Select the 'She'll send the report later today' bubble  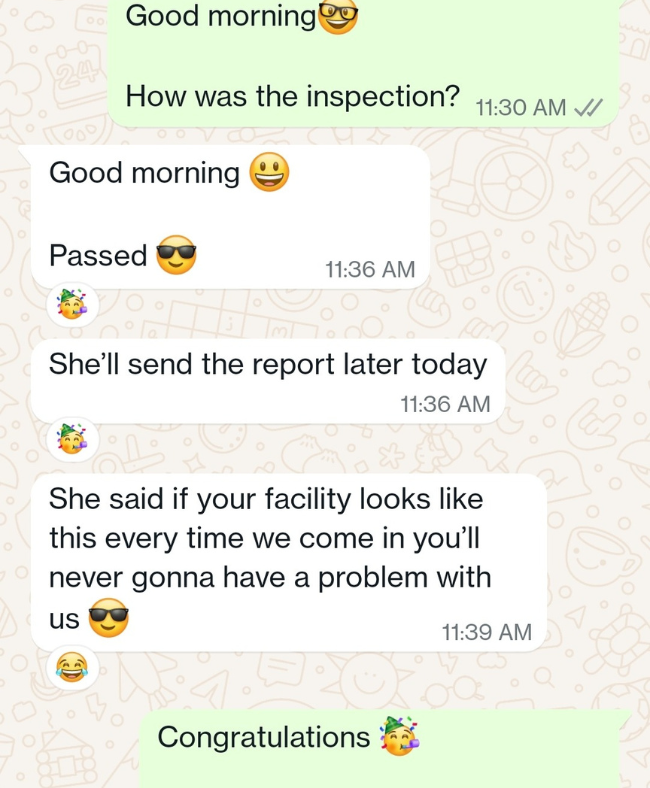click(267, 380)
